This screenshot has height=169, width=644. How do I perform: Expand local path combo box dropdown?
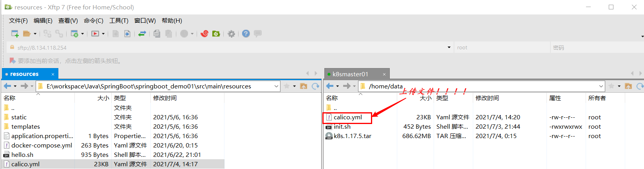(276, 86)
